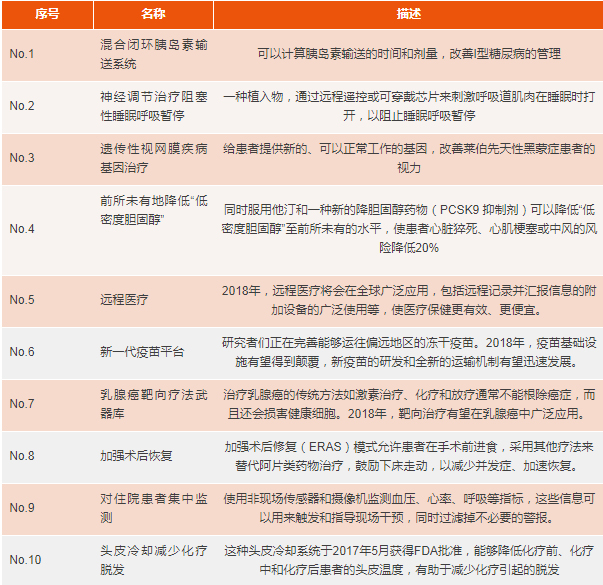Select the 遗传性视网膜疾病基因治疗 name cell
The width and height of the screenshot is (603, 585).
[x=153, y=157]
